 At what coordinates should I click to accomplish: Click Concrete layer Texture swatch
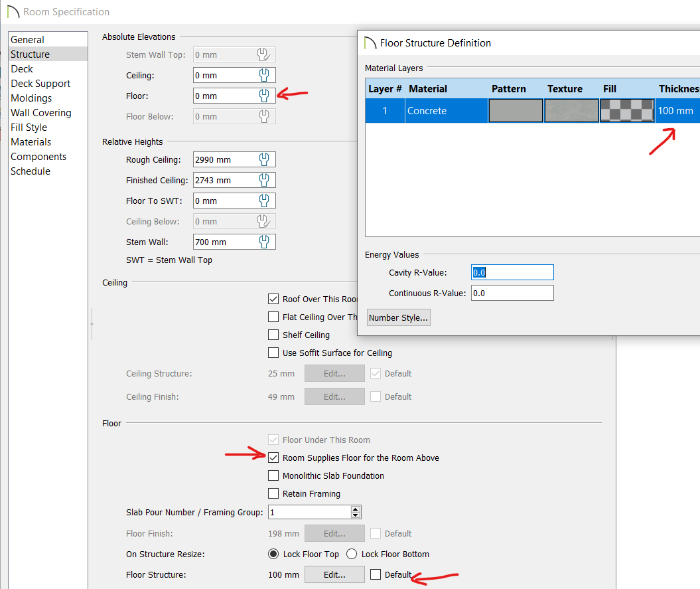571,110
